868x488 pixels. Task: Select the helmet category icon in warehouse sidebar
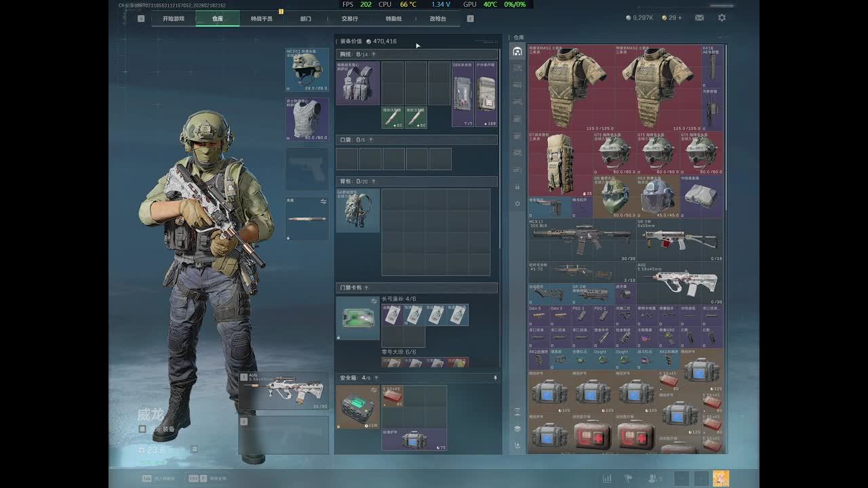[x=517, y=52]
